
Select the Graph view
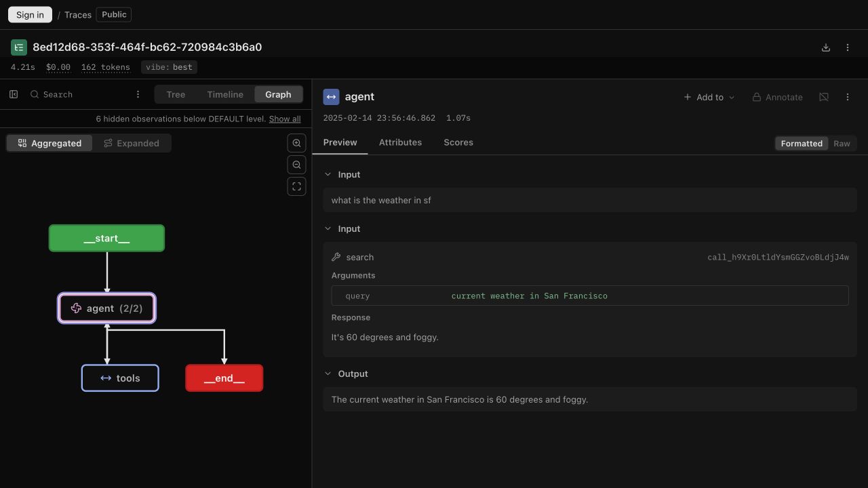[278, 94]
